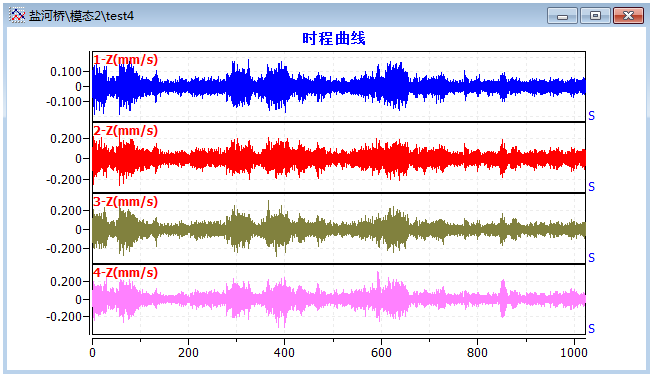Select the 3-Z(mm/s) channel label
This screenshot has height=377, width=652.
pos(126,202)
